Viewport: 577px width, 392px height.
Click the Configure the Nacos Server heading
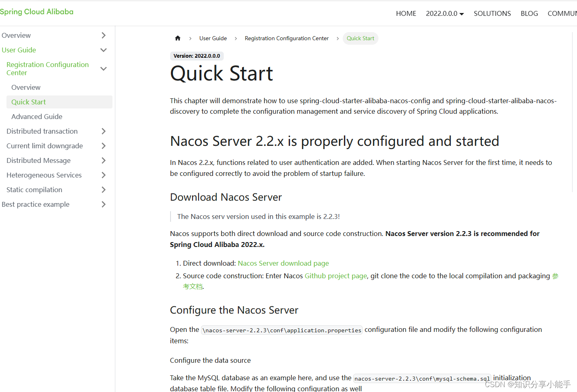234,310
